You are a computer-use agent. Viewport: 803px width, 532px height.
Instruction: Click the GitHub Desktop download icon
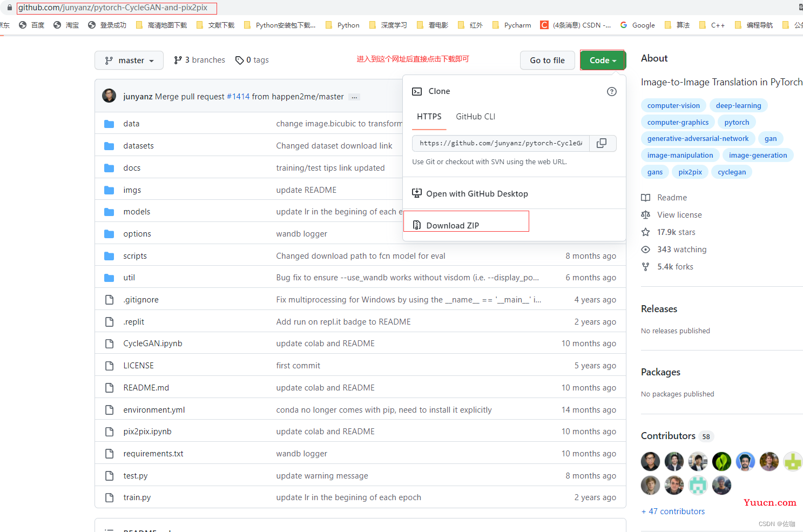click(417, 193)
